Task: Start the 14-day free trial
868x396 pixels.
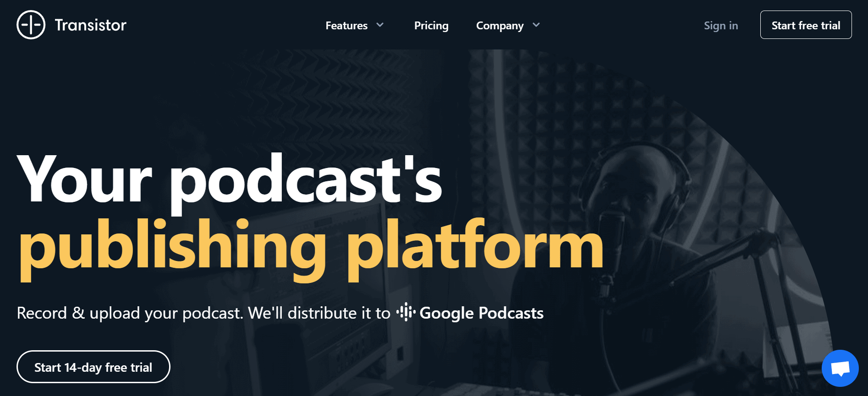Action: tap(93, 367)
